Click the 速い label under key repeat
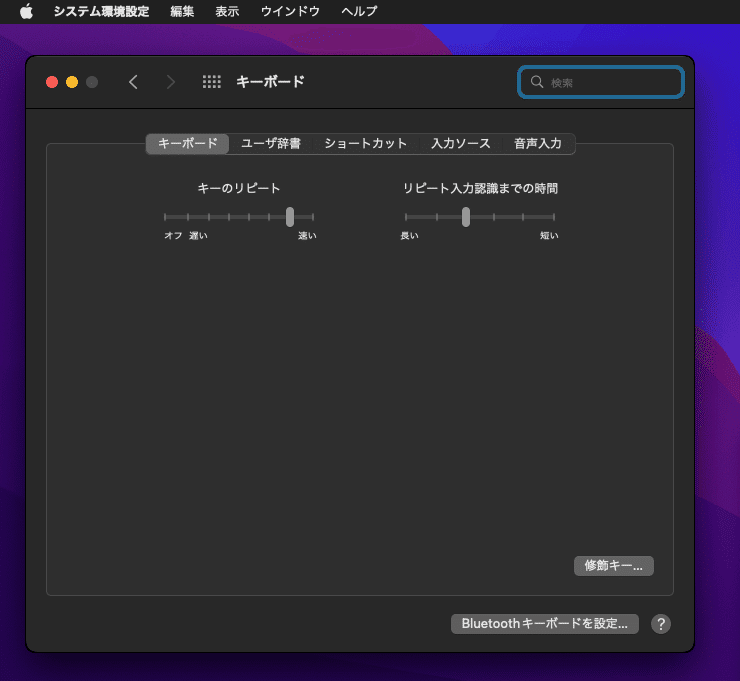 [307, 235]
